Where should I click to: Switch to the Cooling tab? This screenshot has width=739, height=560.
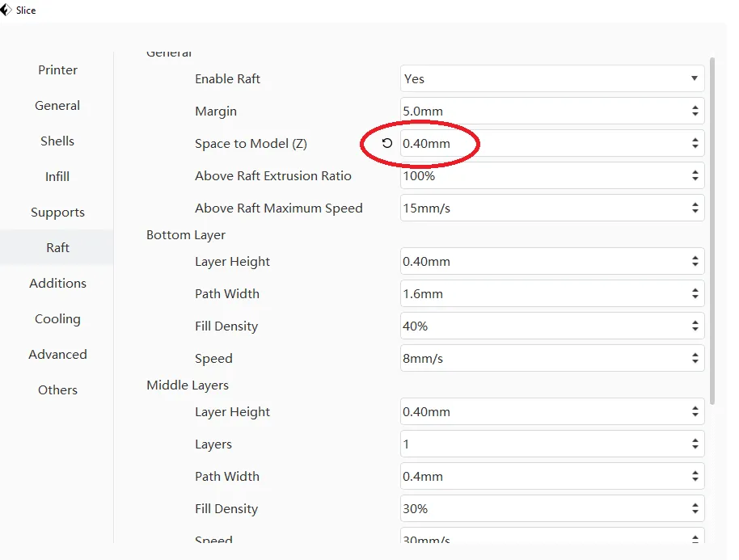pyautogui.click(x=57, y=319)
